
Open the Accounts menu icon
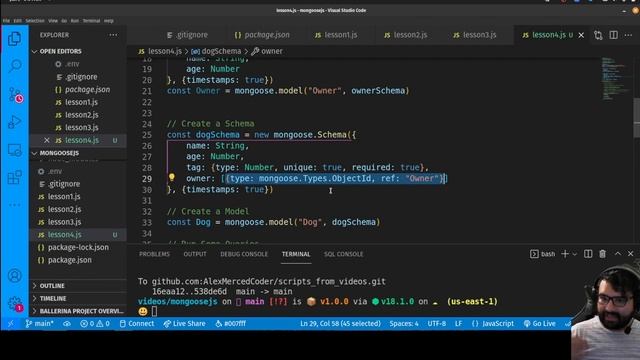15,276
